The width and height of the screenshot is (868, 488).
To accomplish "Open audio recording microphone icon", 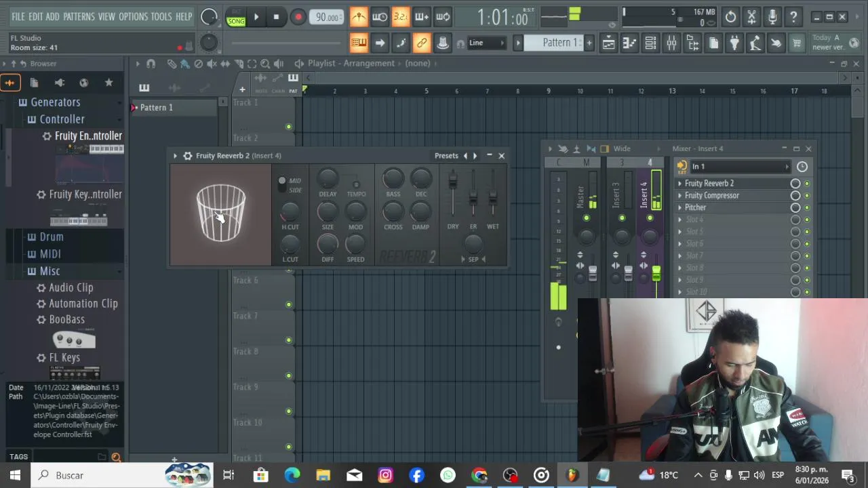I will point(772,17).
